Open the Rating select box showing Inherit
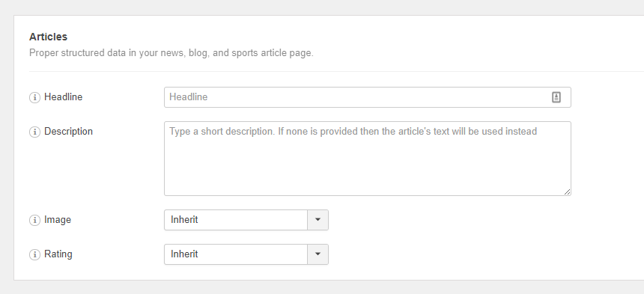 pyautogui.click(x=246, y=254)
